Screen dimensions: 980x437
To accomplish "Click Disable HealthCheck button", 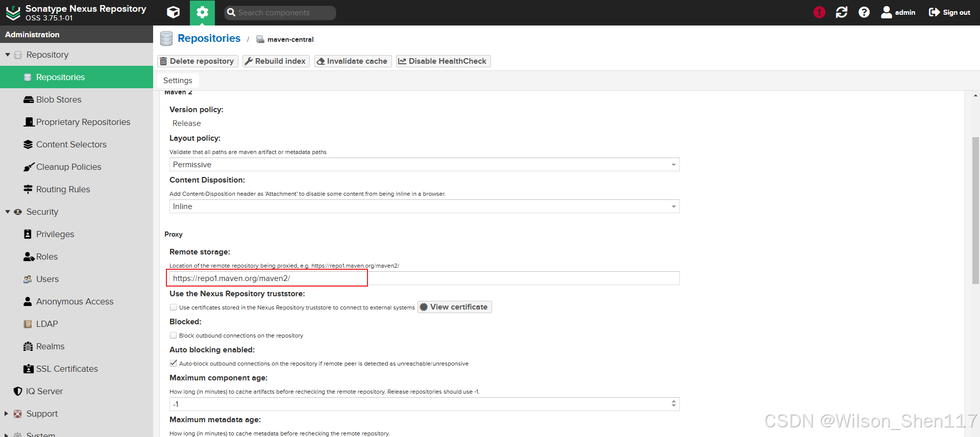I will click(x=443, y=61).
